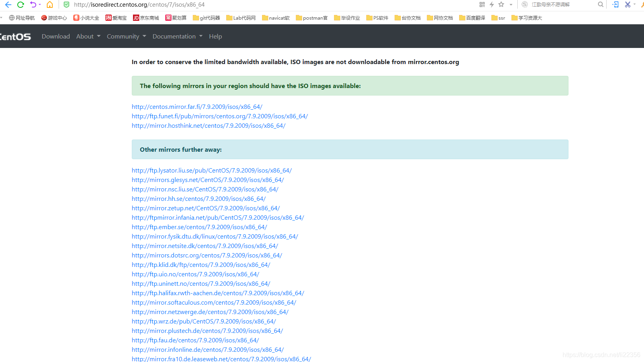Open the 聚划算 bookmark

[x=176, y=18]
